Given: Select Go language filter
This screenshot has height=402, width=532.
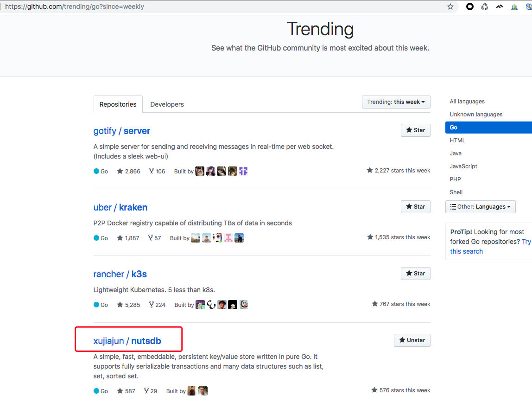Looking at the screenshot, I should (488, 128).
